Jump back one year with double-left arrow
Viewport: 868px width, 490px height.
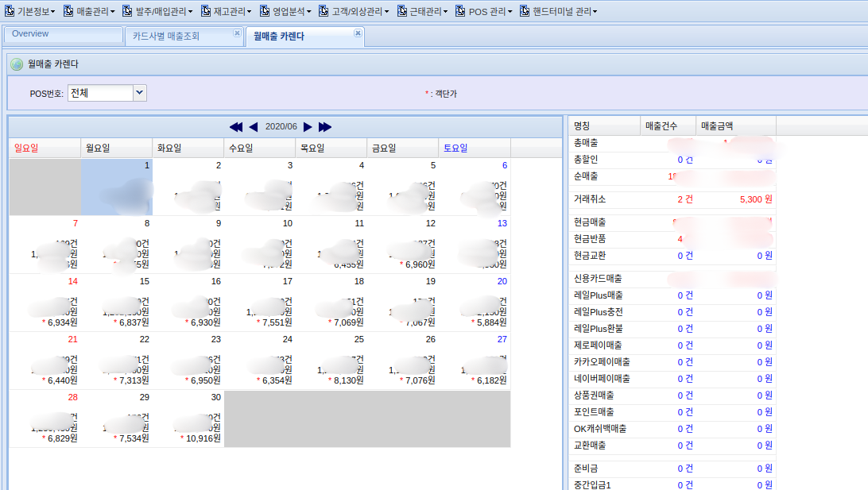(236, 126)
